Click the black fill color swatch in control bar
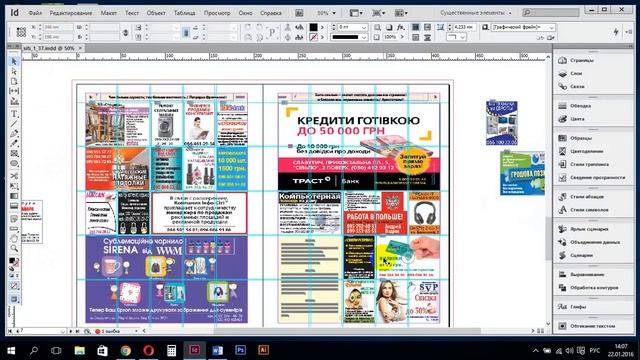640x360 pixels. [x=313, y=27]
